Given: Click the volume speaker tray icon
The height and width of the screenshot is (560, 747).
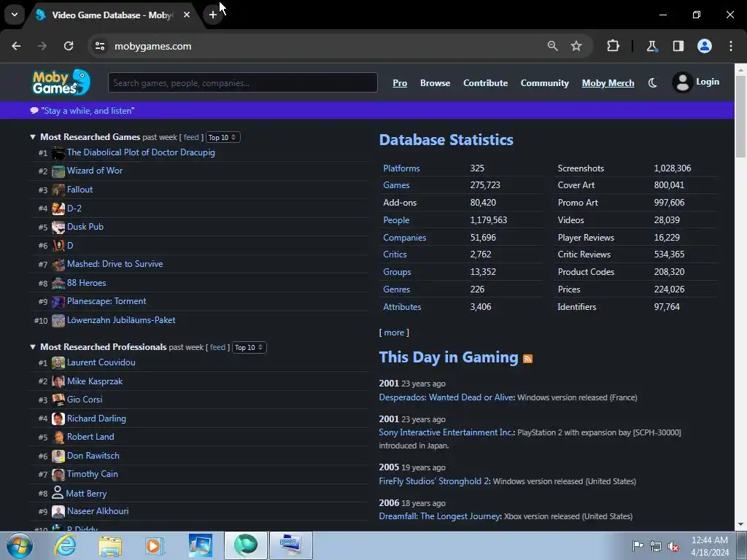Looking at the screenshot, I should tap(673, 546).
